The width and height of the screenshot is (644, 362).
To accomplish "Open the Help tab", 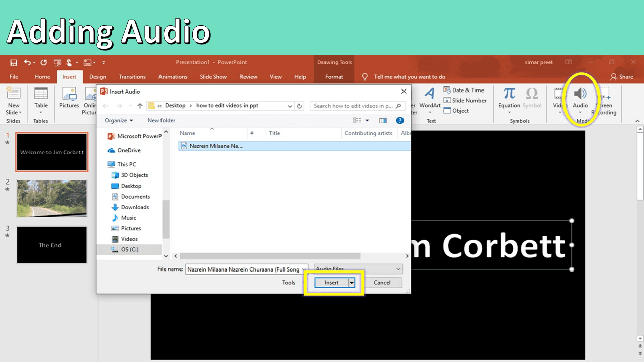I will (300, 77).
